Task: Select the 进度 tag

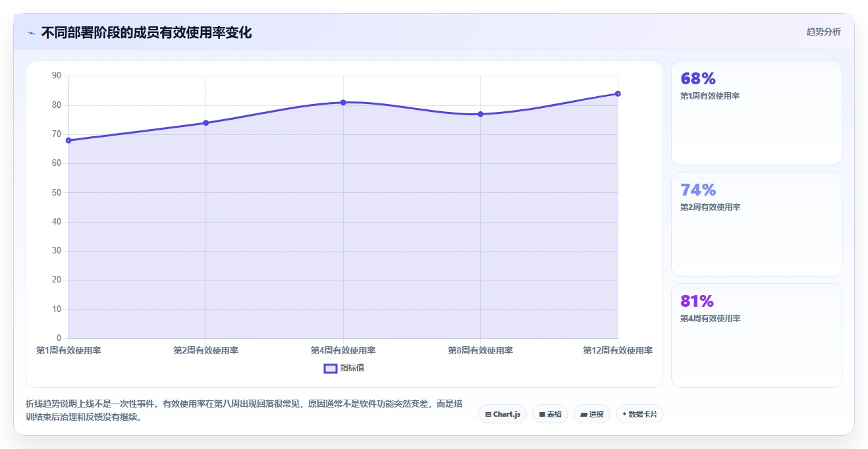Action: tap(592, 414)
